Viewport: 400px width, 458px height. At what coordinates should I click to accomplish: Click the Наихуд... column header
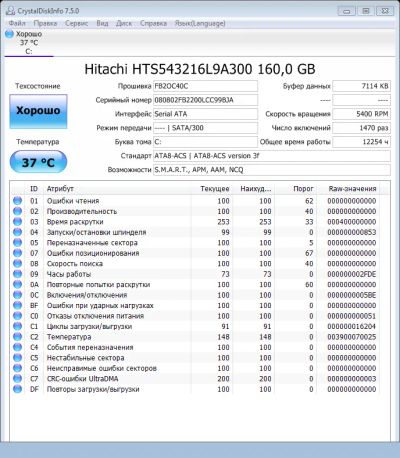(x=254, y=189)
